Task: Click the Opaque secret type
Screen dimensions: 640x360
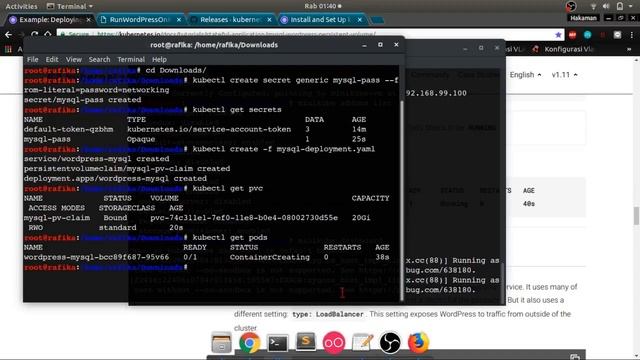Action: pyautogui.click(x=141, y=139)
